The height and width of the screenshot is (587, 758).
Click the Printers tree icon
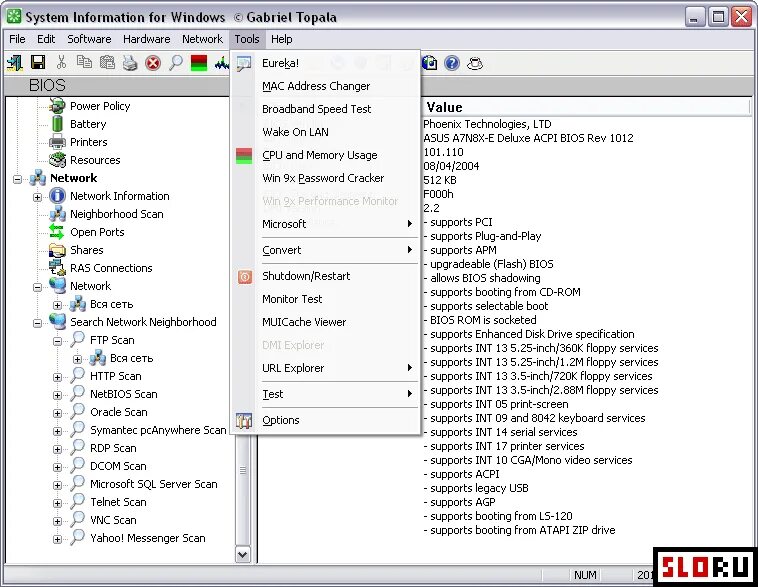pyautogui.click(x=57, y=142)
